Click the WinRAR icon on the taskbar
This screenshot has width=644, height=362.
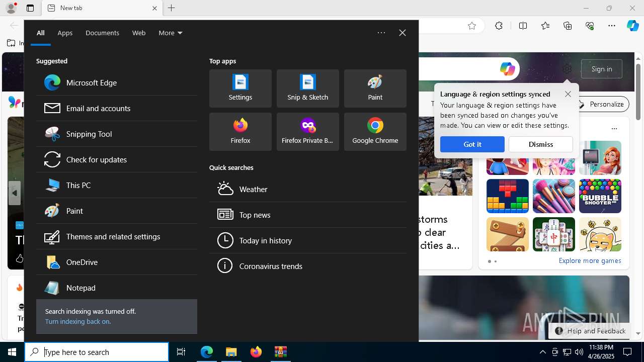coord(281,352)
